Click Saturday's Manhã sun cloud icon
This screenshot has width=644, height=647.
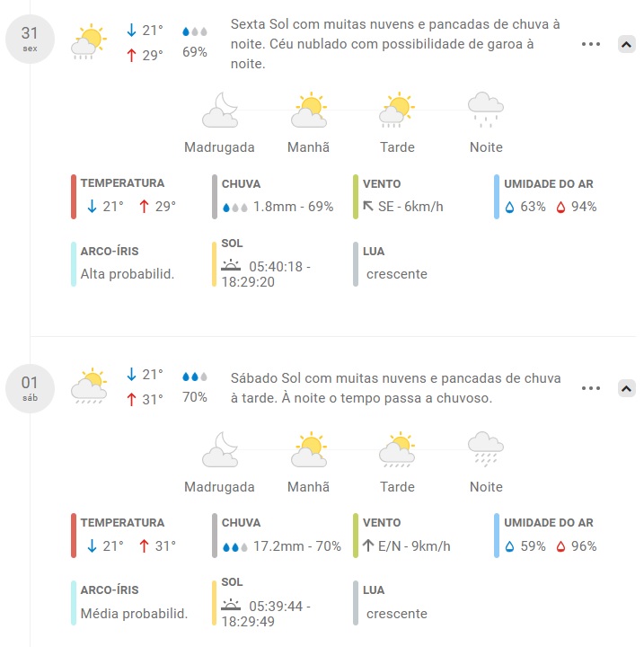309,449
